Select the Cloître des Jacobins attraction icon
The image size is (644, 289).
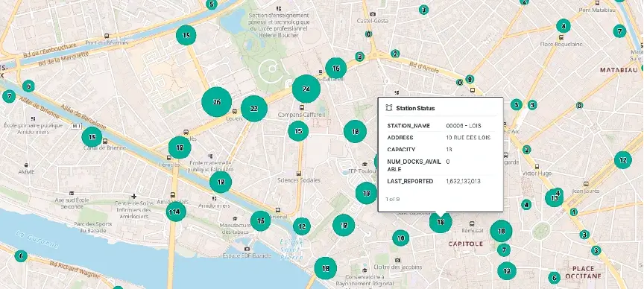click(397, 260)
